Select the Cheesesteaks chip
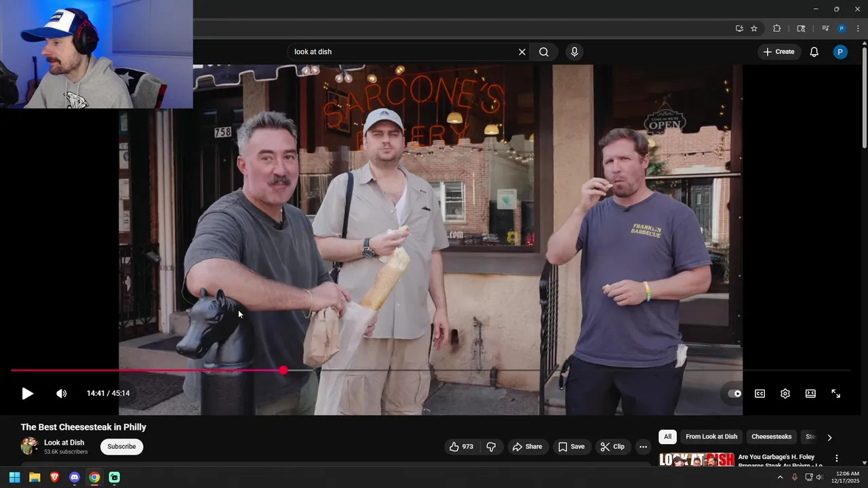This screenshot has height=488, width=868. 772,437
